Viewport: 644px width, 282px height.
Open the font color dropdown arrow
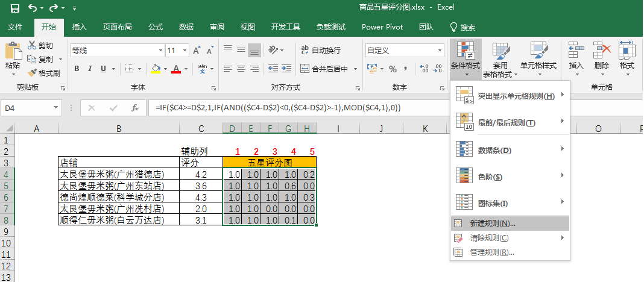[x=186, y=69]
